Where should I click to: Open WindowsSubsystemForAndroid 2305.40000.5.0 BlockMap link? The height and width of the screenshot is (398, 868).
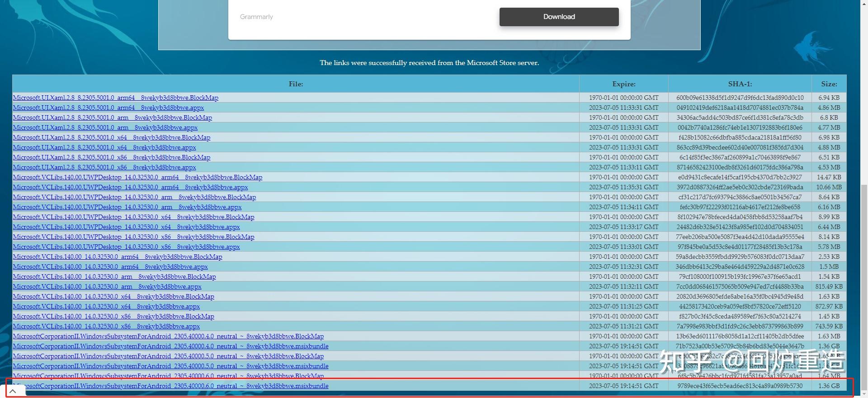click(168, 356)
